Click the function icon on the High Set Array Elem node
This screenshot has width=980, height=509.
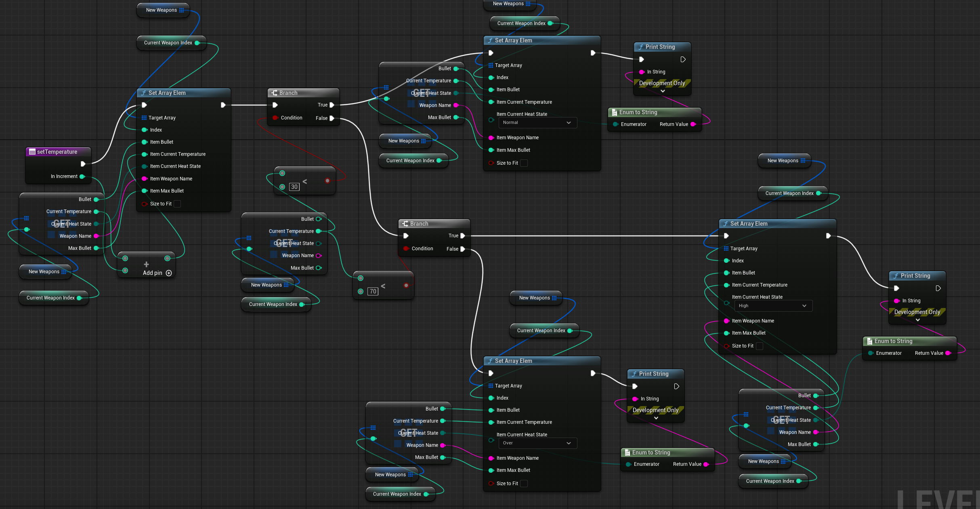coord(726,224)
